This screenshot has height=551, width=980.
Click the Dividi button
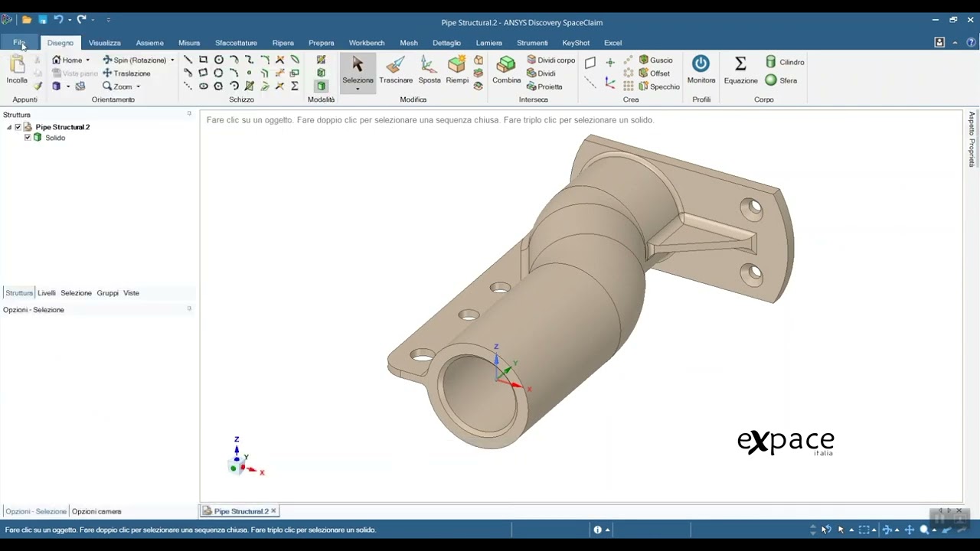tap(541, 73)
